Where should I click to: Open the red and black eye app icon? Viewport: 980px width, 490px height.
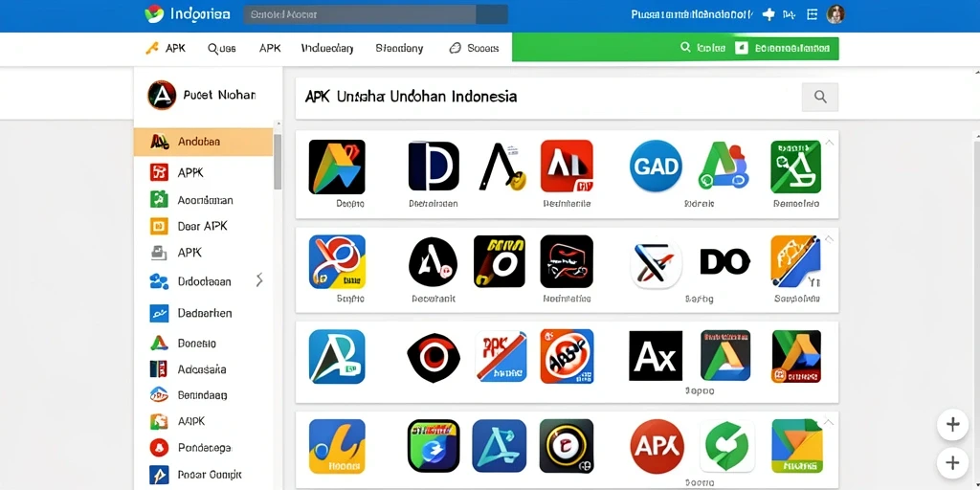(x=434, y=357)
